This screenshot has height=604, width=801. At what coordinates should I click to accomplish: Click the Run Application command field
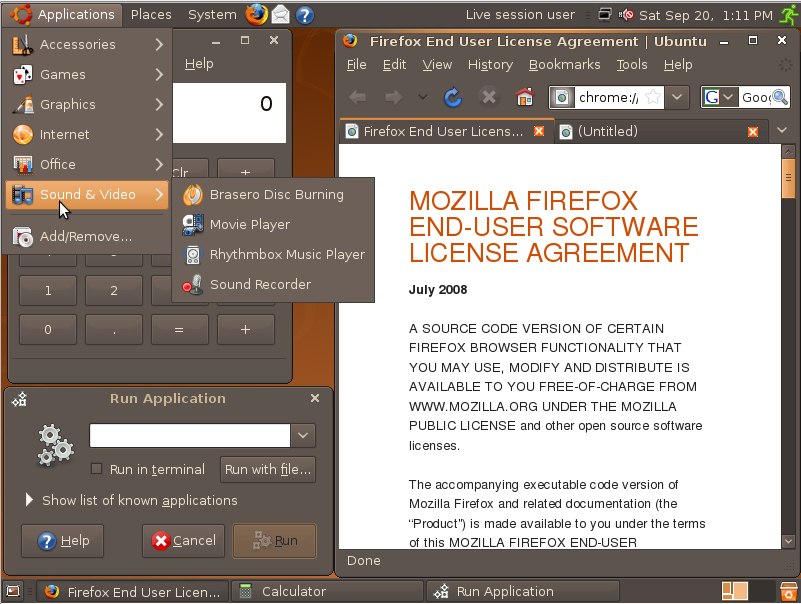[190, 435]
